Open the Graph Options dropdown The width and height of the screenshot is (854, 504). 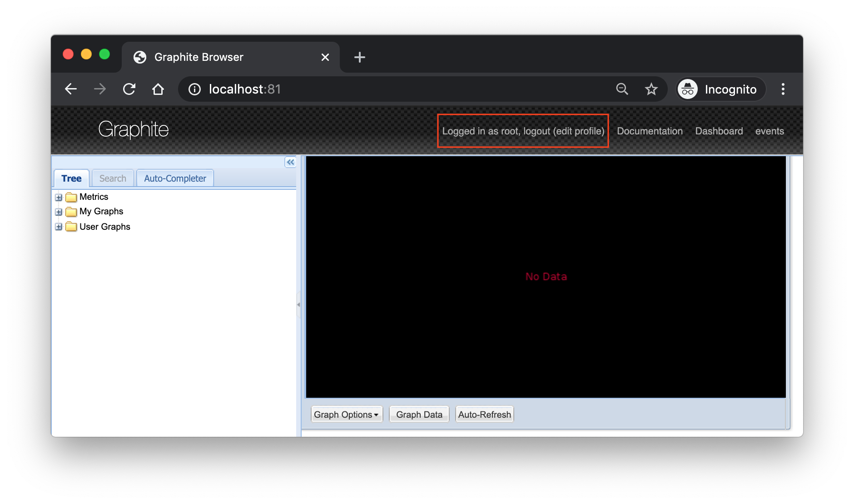tap(347, 415)
